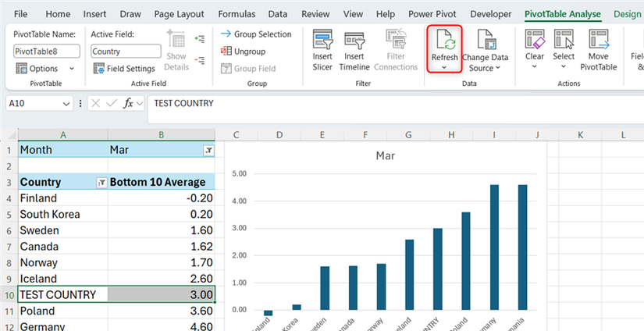This screenshot has height=331, width=644.
Task: Expand the Select dropdown arrow
Action: pyautogui.click(x=564, y=66)
